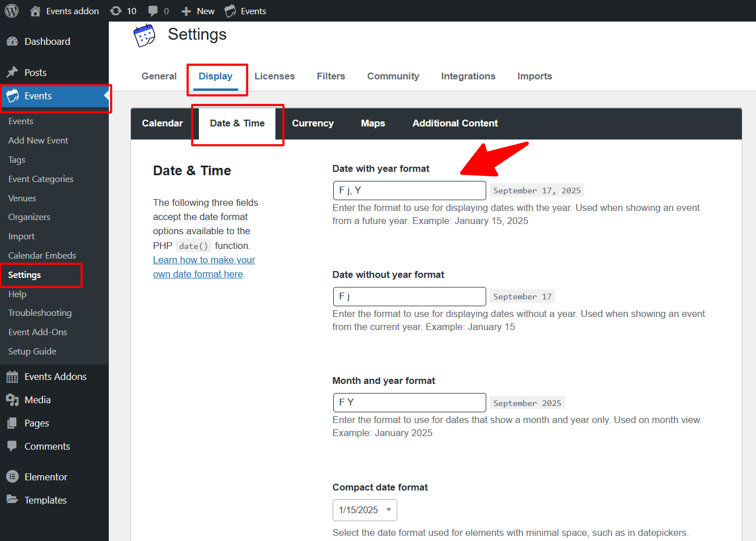Open Add New Event in sidebar
This screenshot has height=541, width=756.
tap(38, 141)
